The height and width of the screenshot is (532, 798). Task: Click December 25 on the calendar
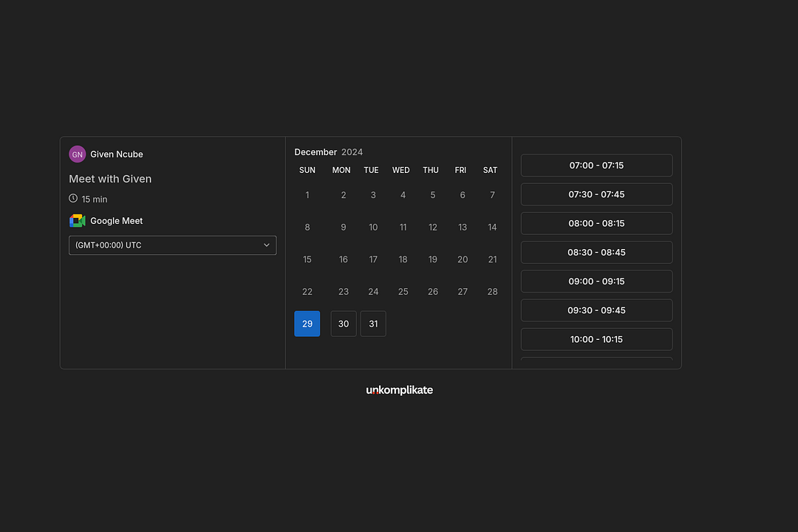point(403,292)
